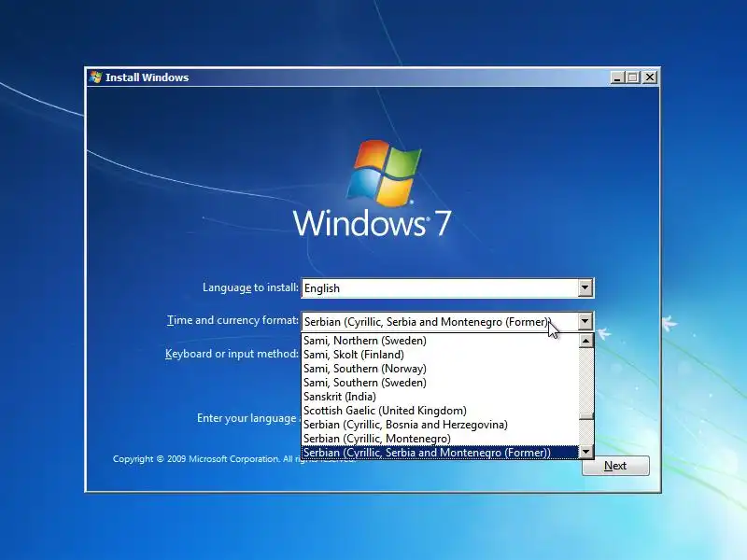Maximize the Install Windows window
This screenshot has width=747, height=560.
[633, 77]
